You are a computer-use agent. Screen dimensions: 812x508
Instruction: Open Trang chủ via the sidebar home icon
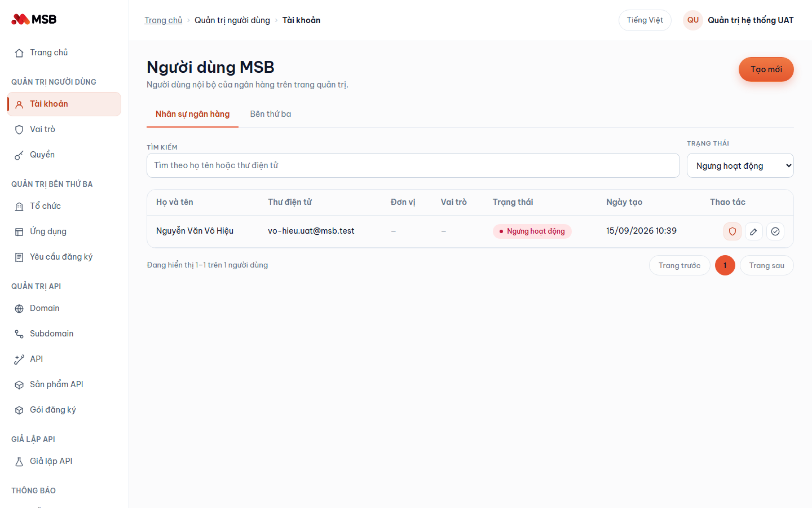click(19, 53)
